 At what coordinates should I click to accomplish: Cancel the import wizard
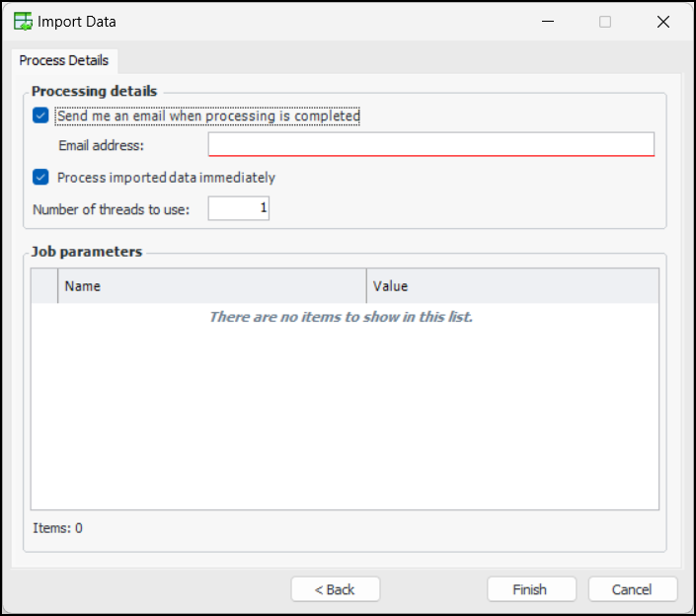click(x=632, y=589)
